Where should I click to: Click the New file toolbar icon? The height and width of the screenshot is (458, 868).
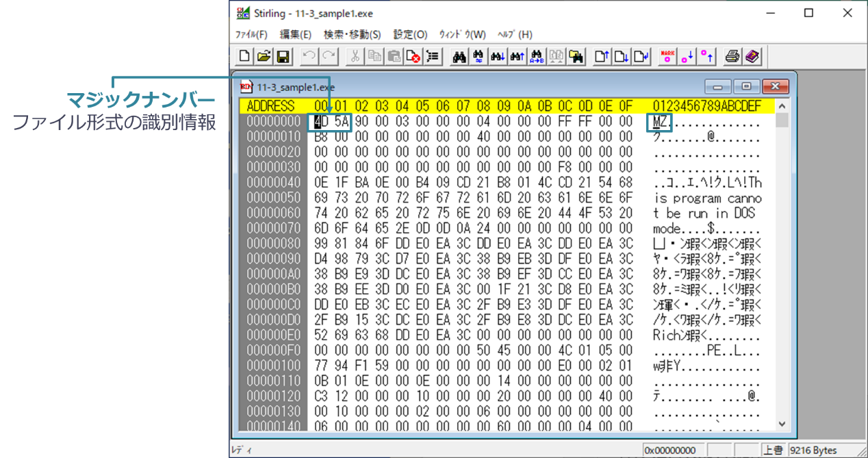tap(244, 57)
